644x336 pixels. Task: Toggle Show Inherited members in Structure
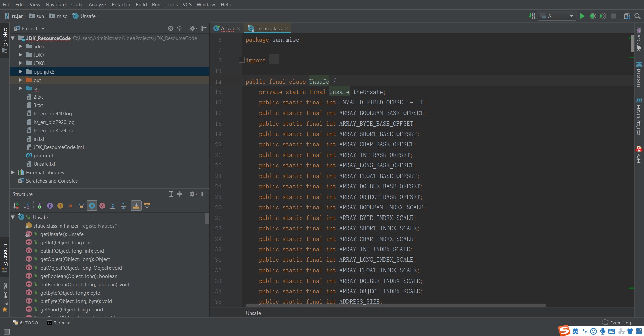[39, 206]
